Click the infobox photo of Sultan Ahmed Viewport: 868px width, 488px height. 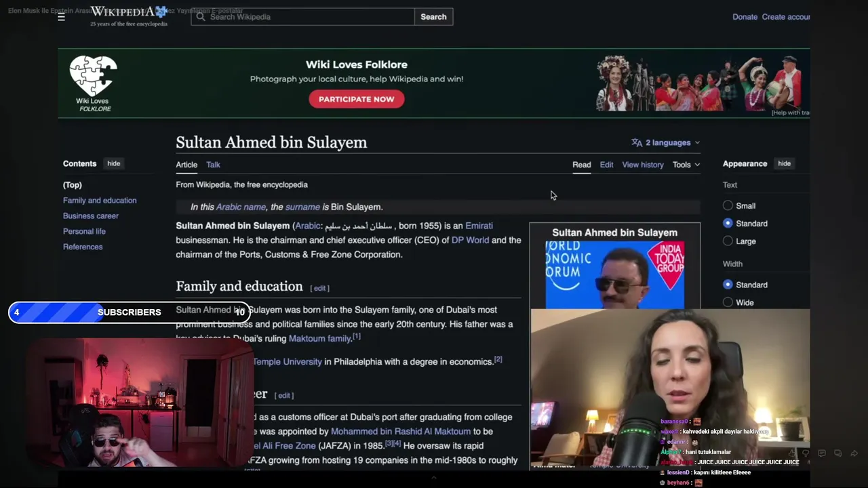coord(614,274)
